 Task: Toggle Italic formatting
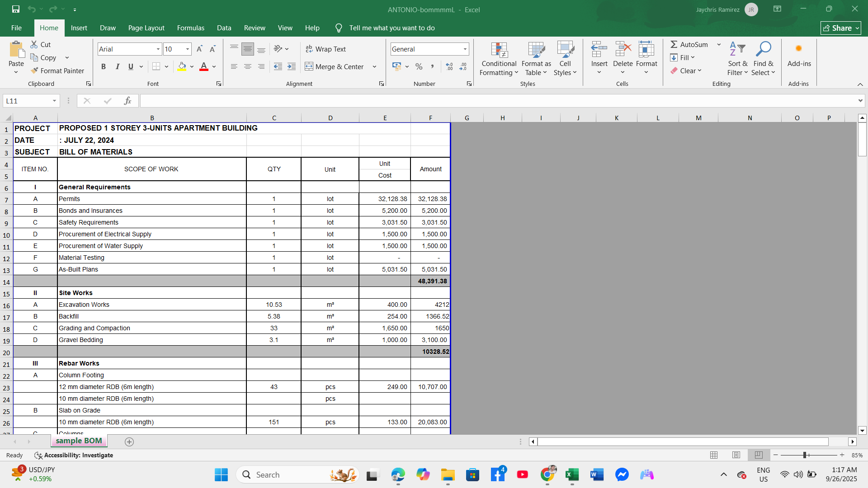[x=117, y=66]
